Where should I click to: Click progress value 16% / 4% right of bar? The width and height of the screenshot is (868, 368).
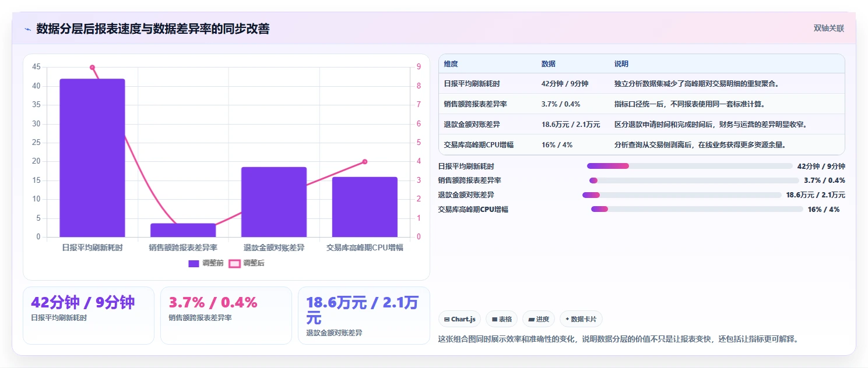[824, 210]
